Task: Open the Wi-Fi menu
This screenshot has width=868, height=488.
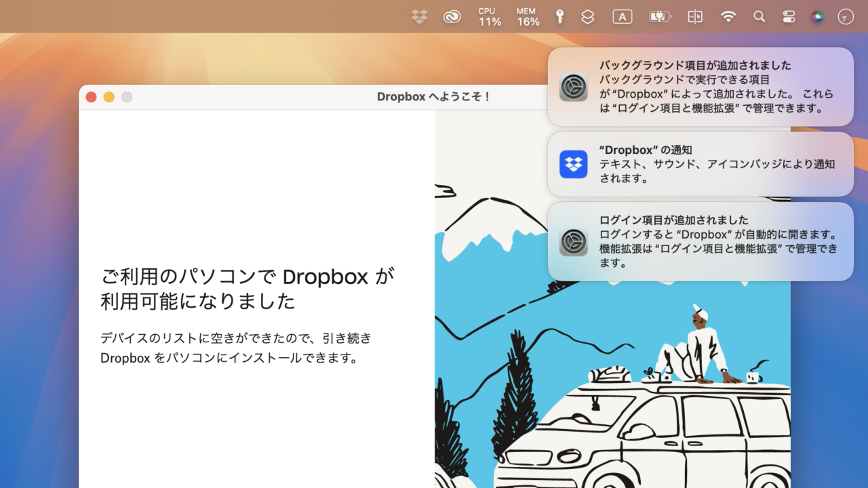Action: click(x=728, y=17)
